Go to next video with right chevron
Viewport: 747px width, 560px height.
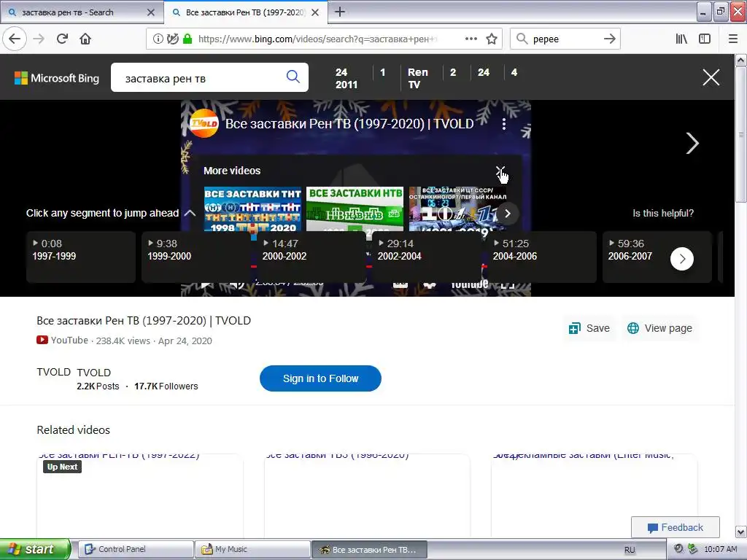(692, 143)
